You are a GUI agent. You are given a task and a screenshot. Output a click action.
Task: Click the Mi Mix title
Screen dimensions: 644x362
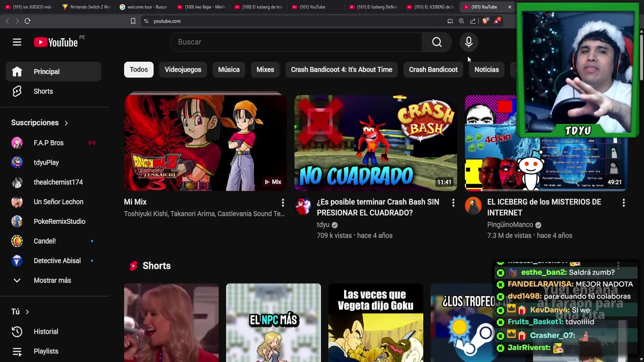[135, 202]
